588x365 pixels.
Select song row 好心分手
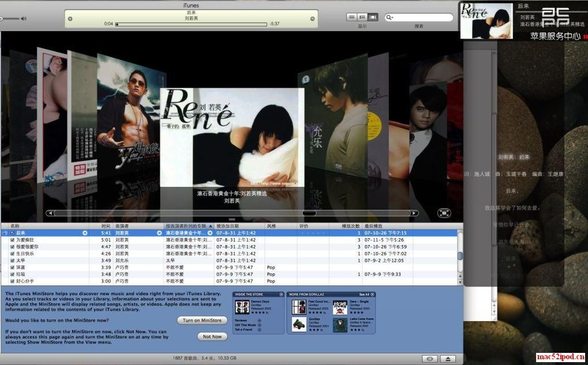pyautogui.click(x=229, y=281)
